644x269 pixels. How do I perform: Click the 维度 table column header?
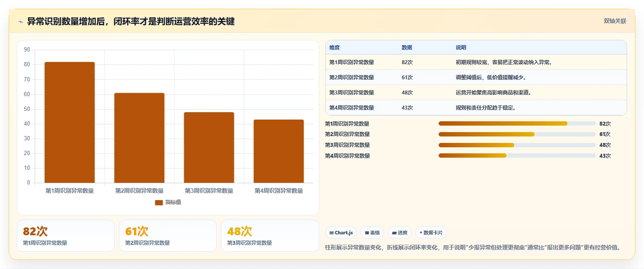334,48
